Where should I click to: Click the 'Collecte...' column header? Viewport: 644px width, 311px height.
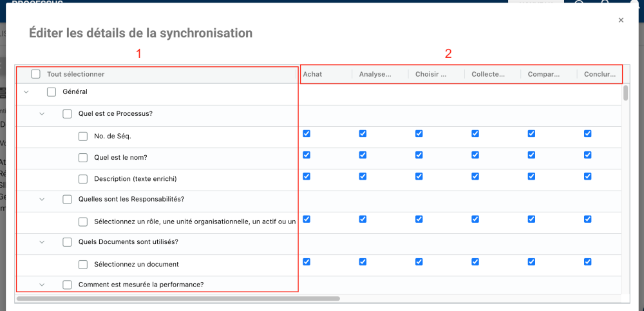(488, 74)
